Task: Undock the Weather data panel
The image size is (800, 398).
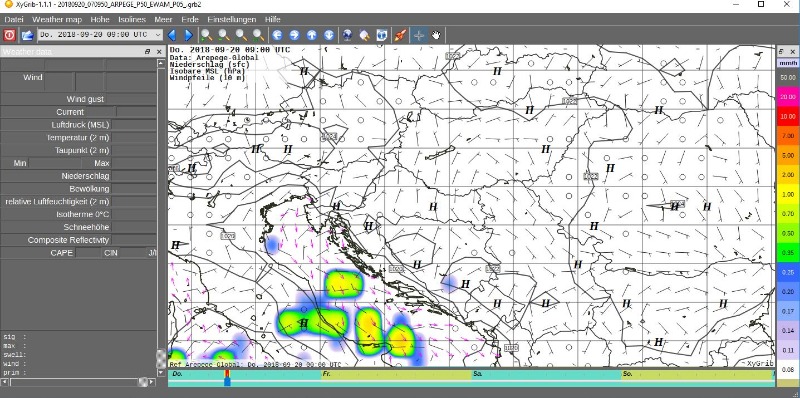Action: 147,52
